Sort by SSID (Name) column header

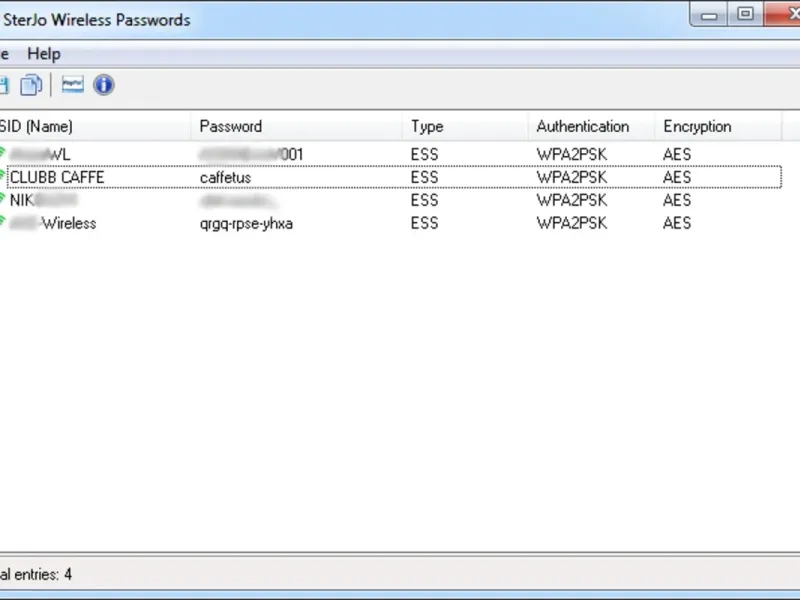coord(95,126)
